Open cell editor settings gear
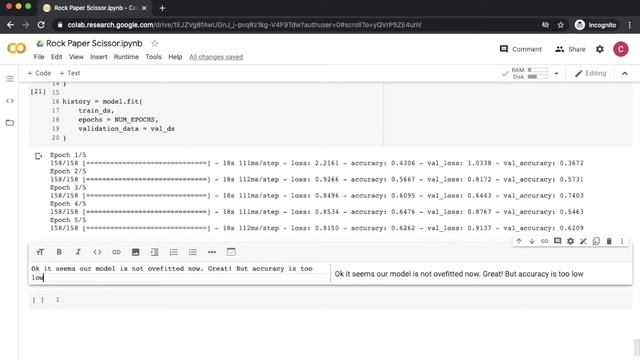Viewport: 640px width, 360px height. [570, 241]
